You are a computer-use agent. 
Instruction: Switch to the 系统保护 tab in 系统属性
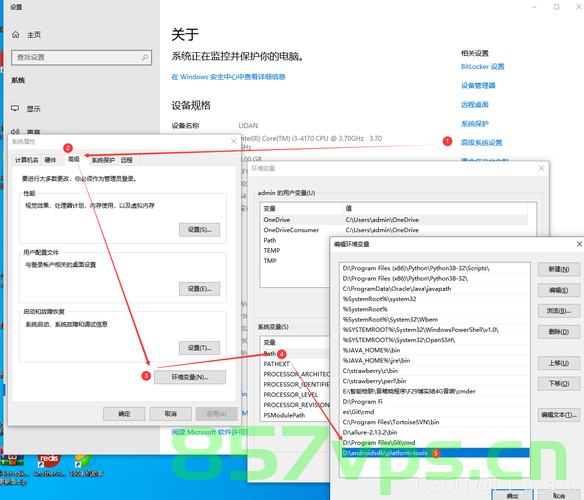pos(103,160)
